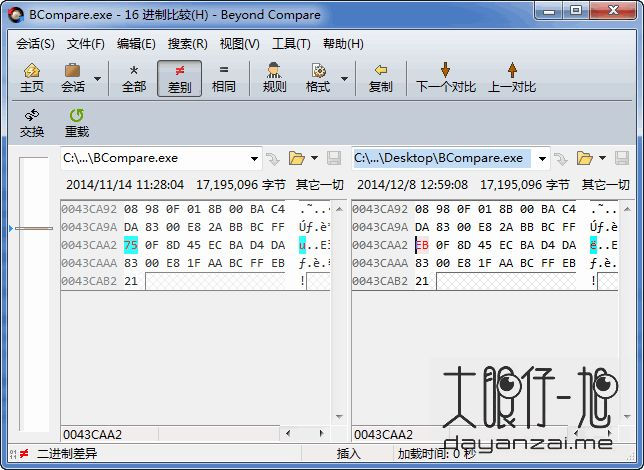The height and width of the screenshot is (470, 644).
Task: Click the right pane save disk icon
Action: pyautogui.click(x=622, y=158)
